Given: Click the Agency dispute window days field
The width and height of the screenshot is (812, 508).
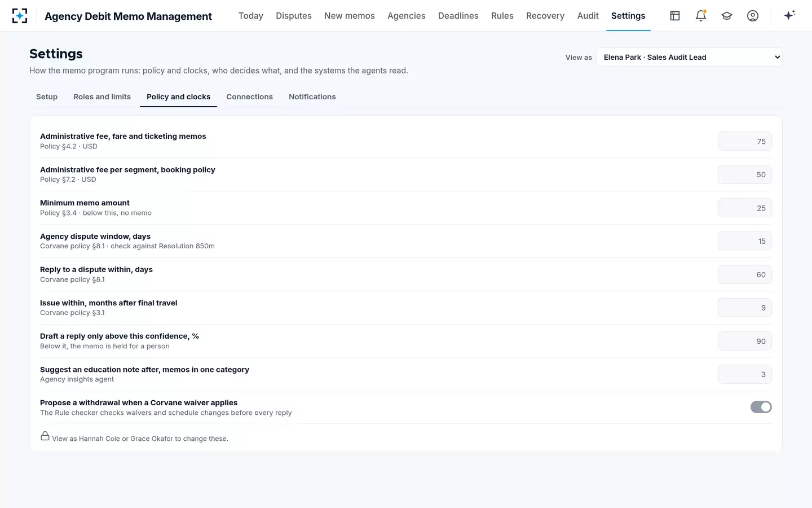Looking at the screenshot, I should [745, 241].
